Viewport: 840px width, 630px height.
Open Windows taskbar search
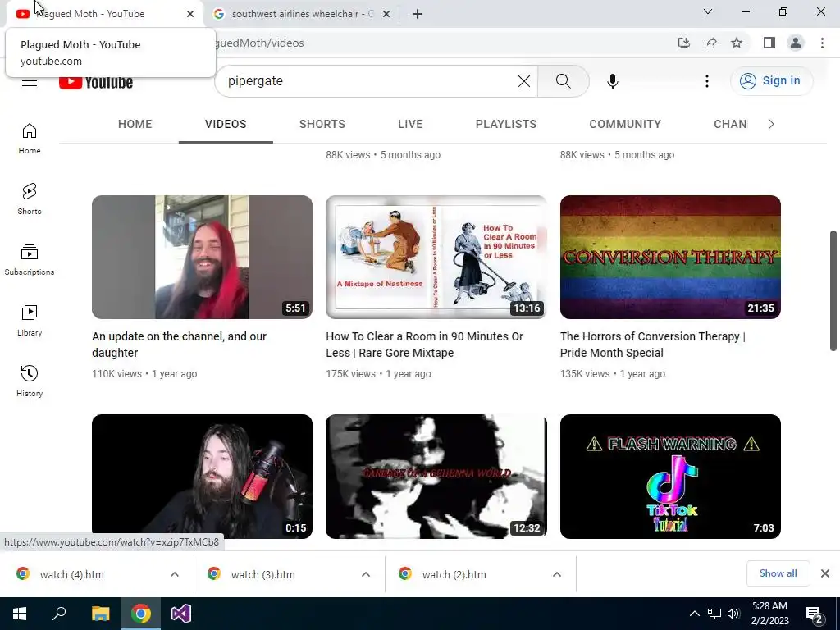[x=59, y=614]
